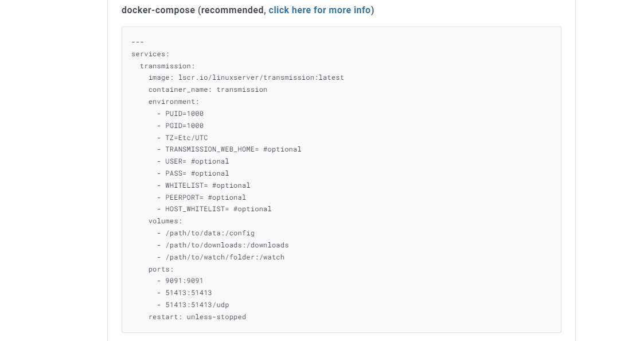
Task: Click the /path/to/downloads:/downloads volume line
Action: click(x=227, y=245)
